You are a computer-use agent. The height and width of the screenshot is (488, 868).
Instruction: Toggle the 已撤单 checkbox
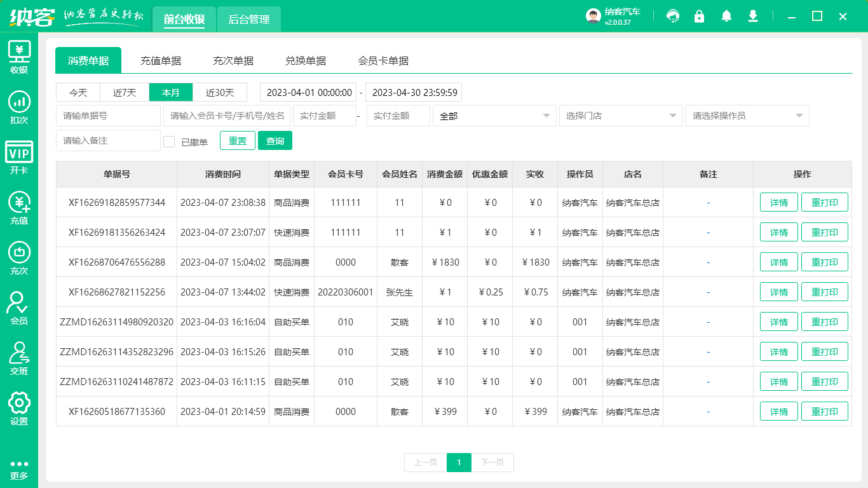(169, 142)
